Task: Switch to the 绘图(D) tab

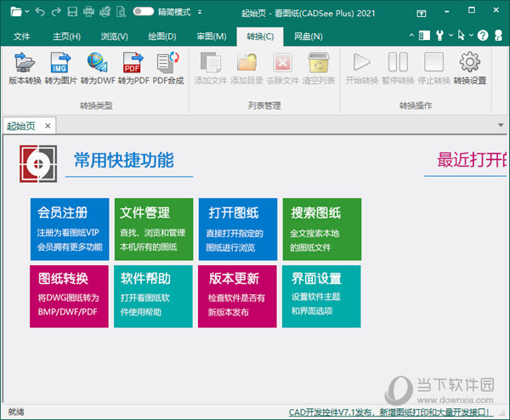Action: coord(162,37)
